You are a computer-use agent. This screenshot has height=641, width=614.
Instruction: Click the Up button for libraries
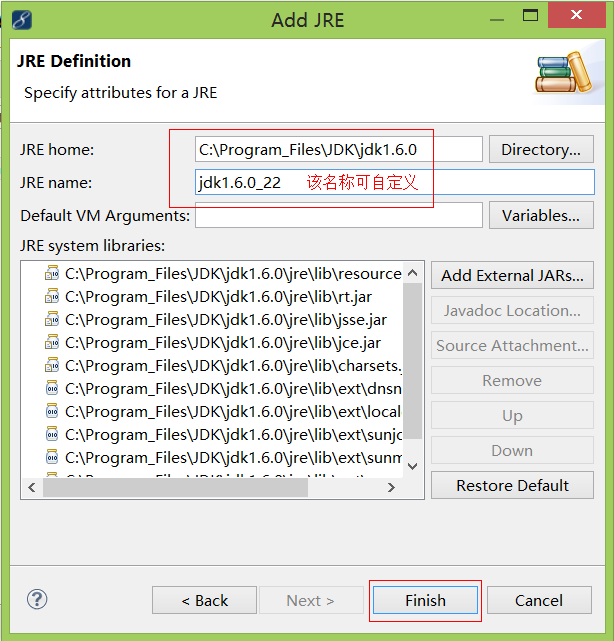coord(512,415)
